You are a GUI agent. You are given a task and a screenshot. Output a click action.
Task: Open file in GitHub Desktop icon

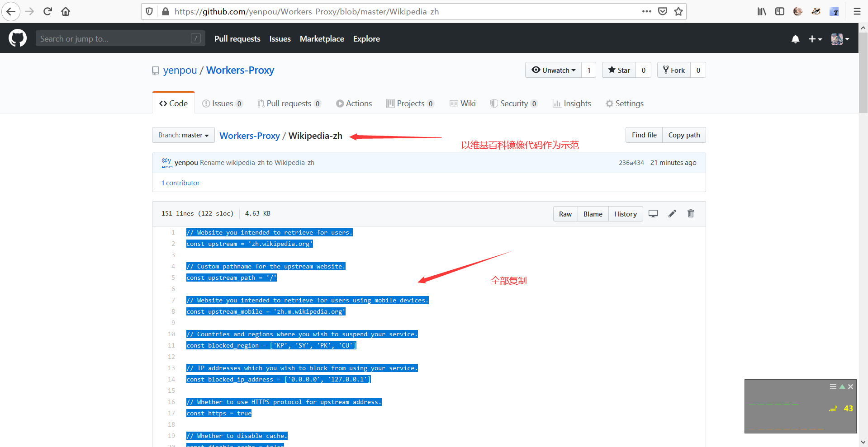point(653,214)
